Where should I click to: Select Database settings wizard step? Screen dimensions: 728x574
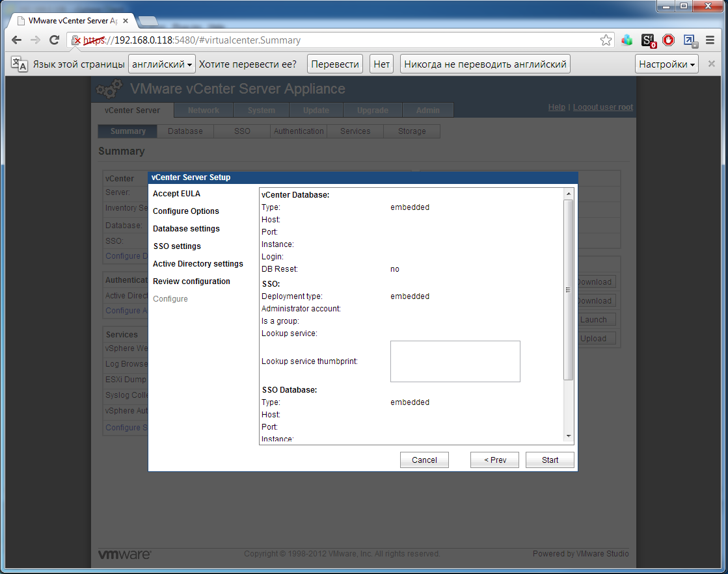[186, 229]
